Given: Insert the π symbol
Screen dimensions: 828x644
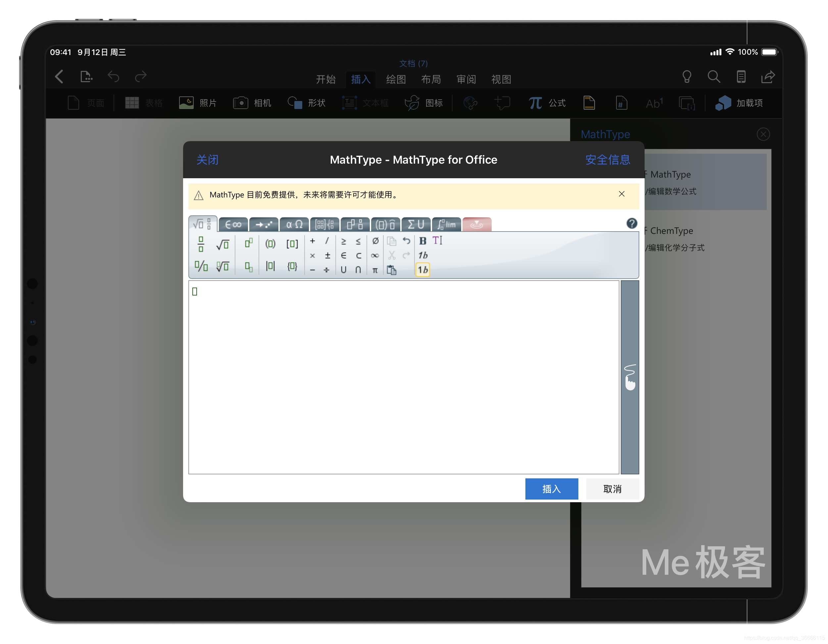Looking at the screenshot, I should point(375,270).
